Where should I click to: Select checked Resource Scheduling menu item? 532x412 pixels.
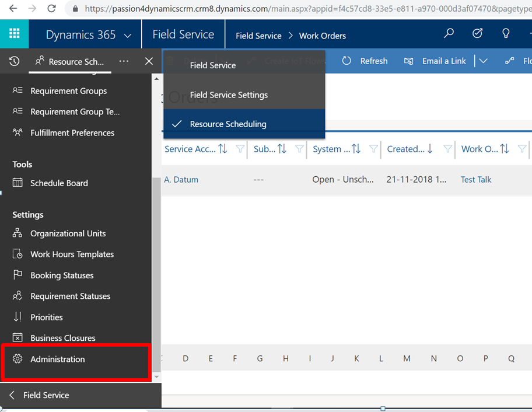[x=228, y=124]
